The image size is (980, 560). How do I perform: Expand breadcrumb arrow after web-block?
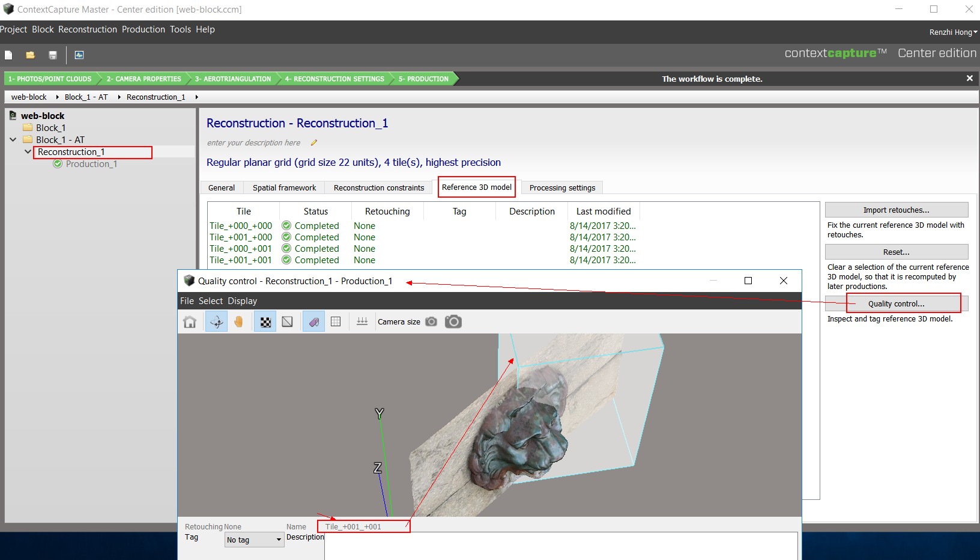coord(57,97)
